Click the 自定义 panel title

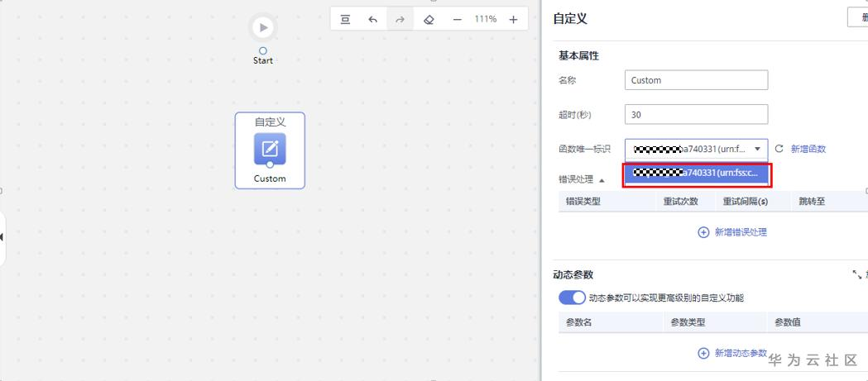[x=570, y=18]
